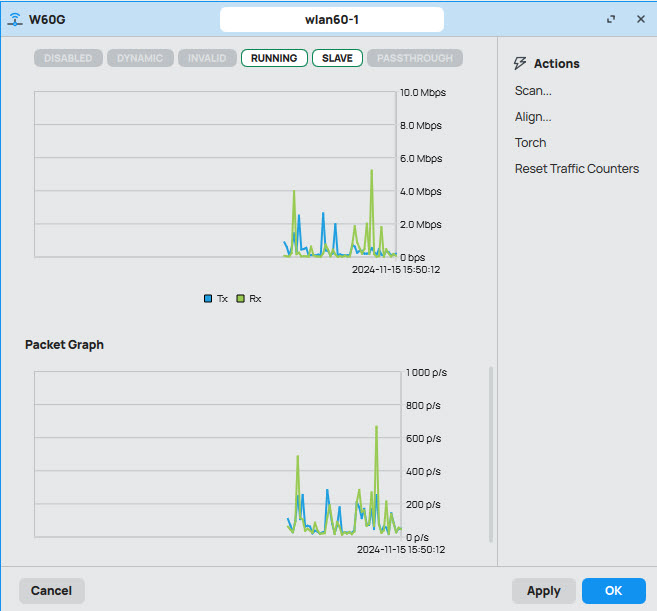This screenshot has width=657, height=611.
Task: Click the 4.0 Mbps axis label
Action: click(421, 192)
